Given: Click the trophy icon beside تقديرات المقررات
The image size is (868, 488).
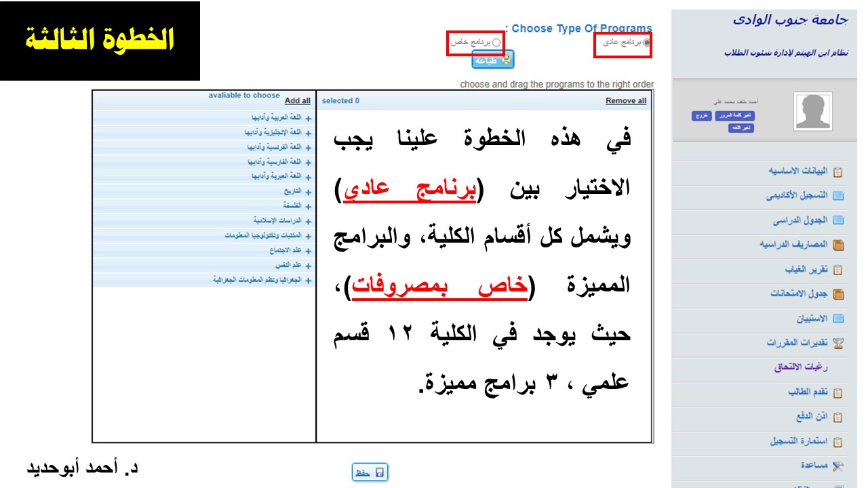Looking at the screenshot, I should (838, 343).
